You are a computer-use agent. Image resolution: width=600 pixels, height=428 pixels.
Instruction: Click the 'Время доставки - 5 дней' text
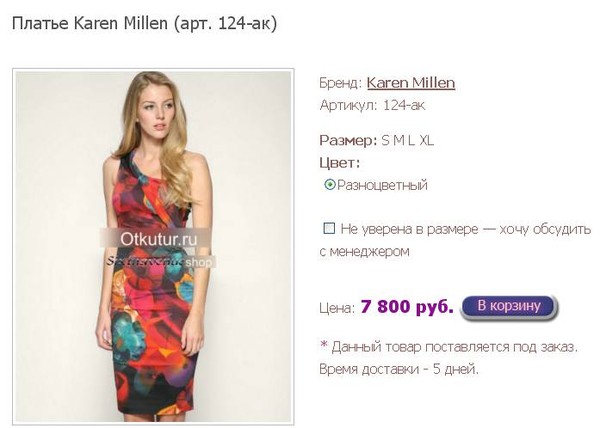click(399, 369)
